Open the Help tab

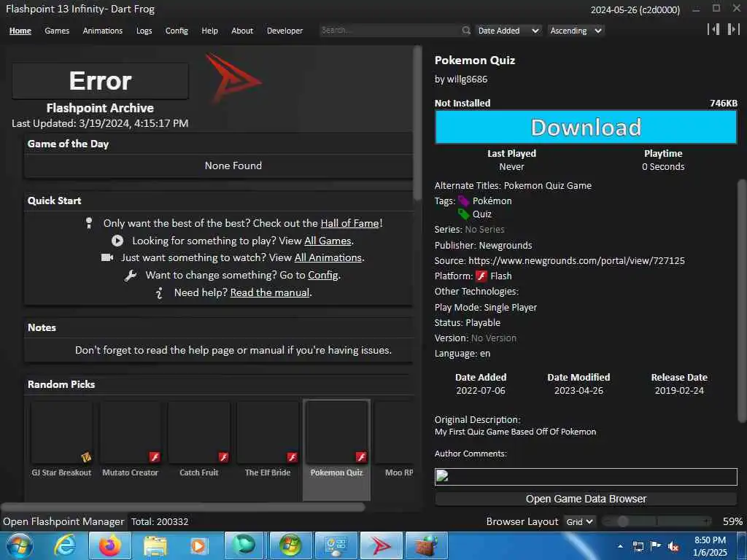(x=209, y=31)
